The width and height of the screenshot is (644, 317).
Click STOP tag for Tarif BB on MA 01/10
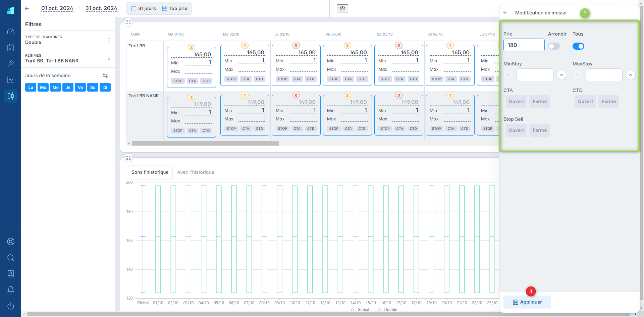(178, 81)
